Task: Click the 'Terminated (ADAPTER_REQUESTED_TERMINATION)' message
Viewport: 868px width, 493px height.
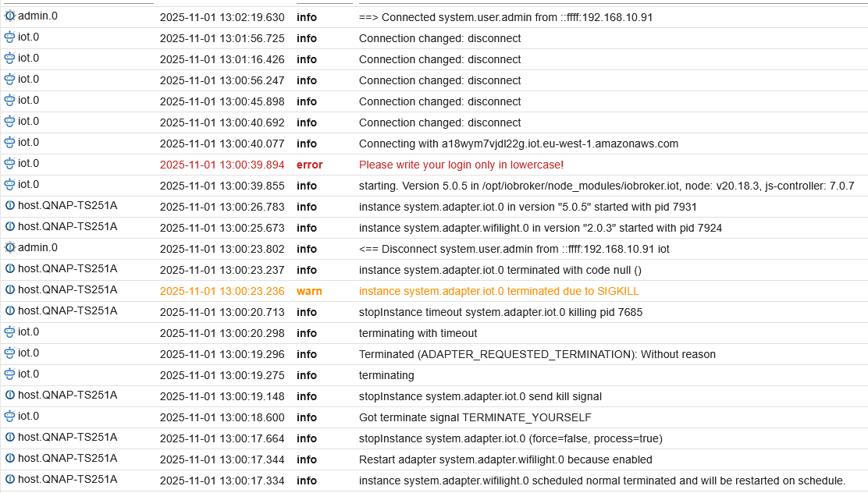Action: [x=537, y=354]
